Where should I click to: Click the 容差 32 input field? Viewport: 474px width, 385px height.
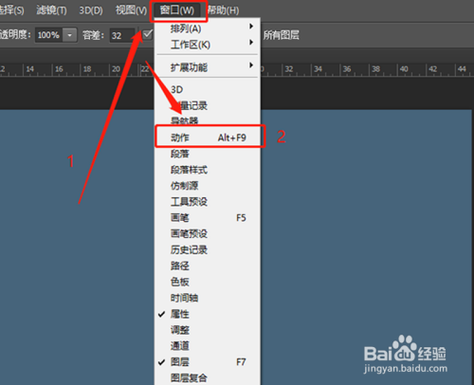tap(122, 35)
